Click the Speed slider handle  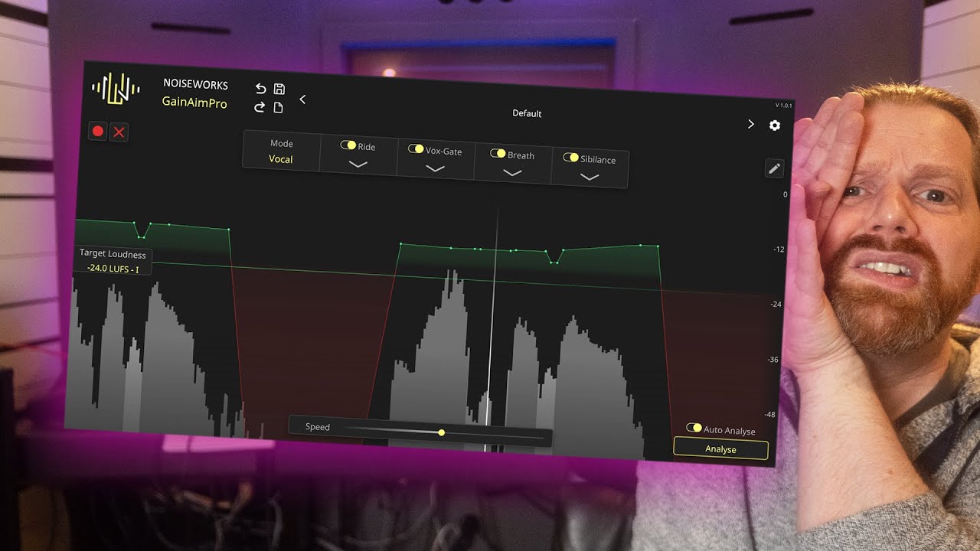coord(442,433)
